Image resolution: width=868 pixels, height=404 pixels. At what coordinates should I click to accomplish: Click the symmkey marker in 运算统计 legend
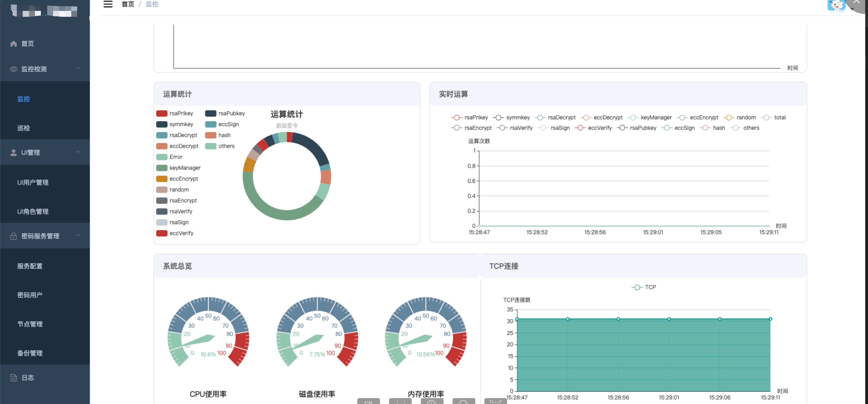click(x=162, y=124)
